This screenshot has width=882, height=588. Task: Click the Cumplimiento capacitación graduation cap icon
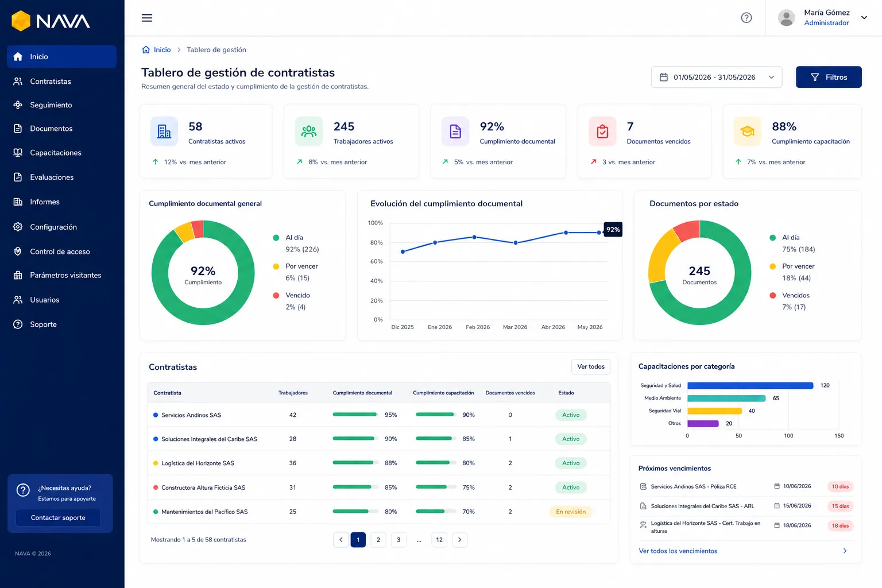click(747, 131)
